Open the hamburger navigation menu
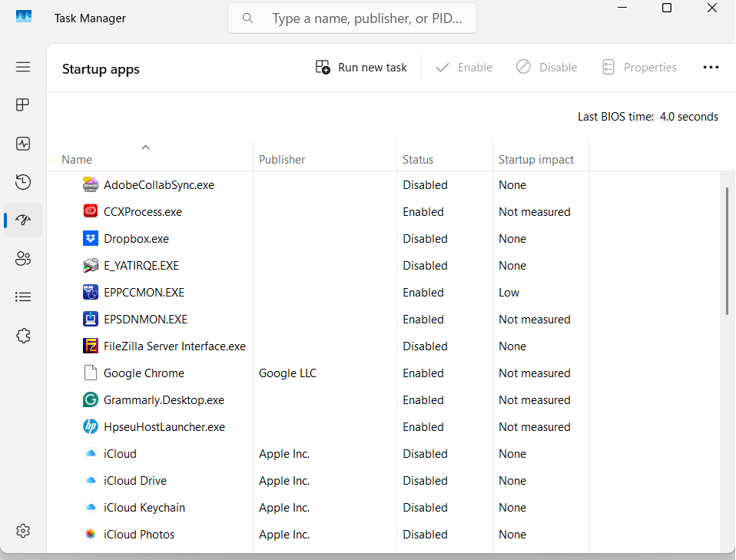Viewport: 736px width, 560px height. 23,67
